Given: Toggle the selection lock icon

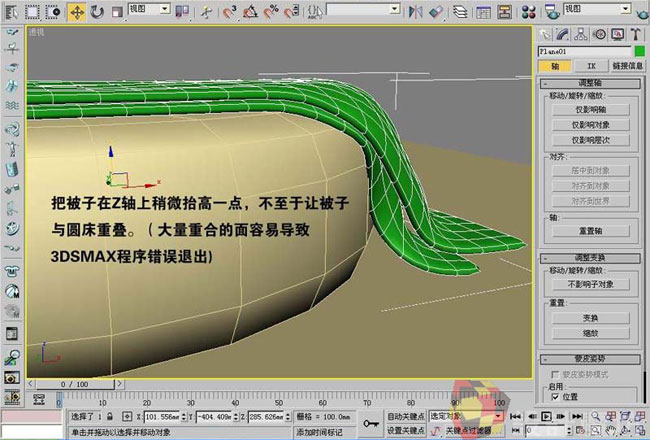Looking at the screenshot, I should coord(110,416).
